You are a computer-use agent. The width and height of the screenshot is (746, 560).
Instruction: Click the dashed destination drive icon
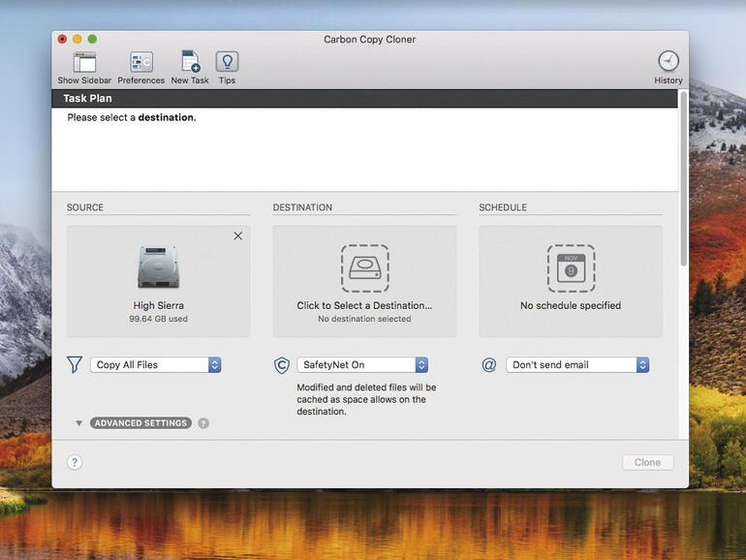click(365, 268)
